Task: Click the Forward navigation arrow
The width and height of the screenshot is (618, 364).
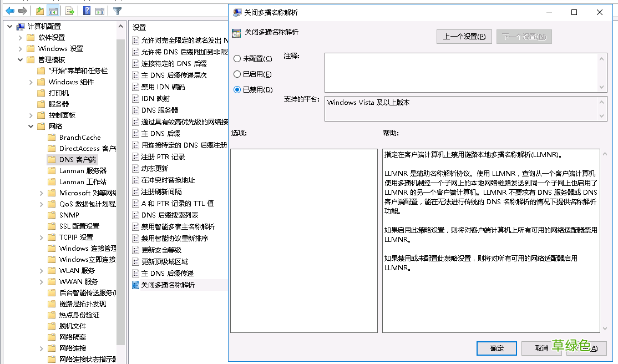Action: click(22, 11)
